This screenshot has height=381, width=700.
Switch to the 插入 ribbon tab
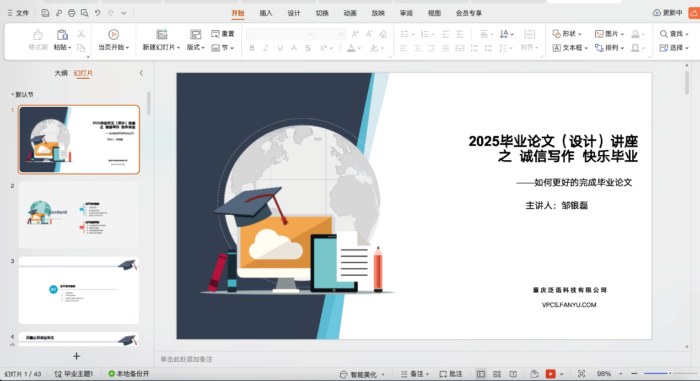pyautogui.click(x=266, y=13)
